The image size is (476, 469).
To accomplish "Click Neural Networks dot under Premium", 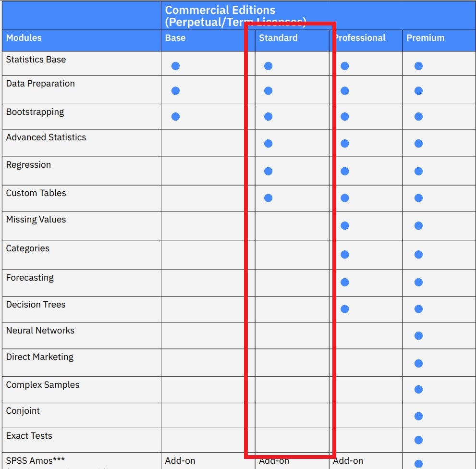I will 418,335.
